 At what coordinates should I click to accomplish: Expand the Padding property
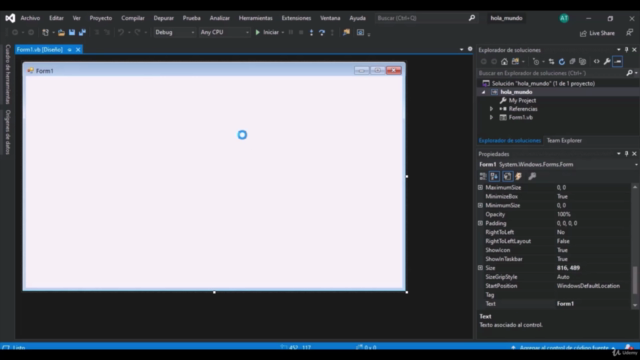[480, 223]
